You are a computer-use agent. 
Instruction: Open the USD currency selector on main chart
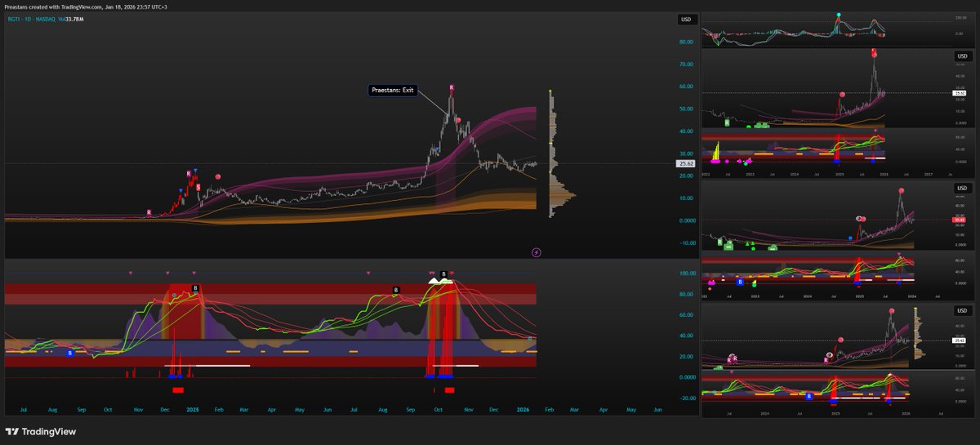click(x=685, y=20)
